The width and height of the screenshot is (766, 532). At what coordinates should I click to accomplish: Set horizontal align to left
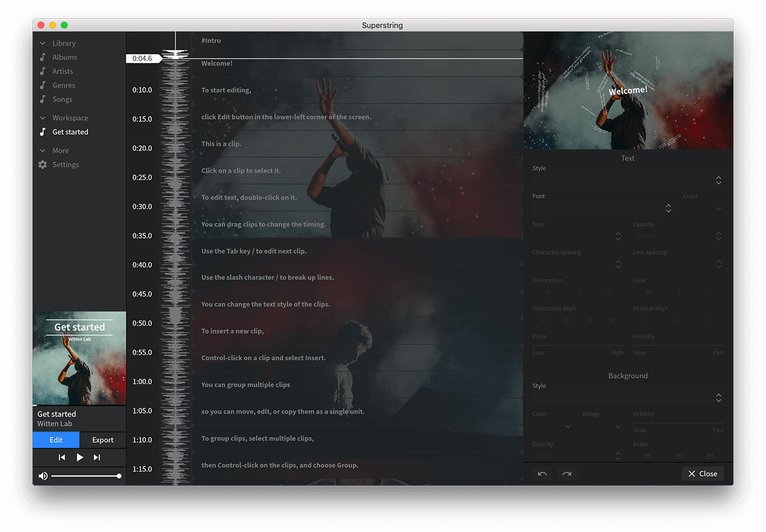[543, 320]
